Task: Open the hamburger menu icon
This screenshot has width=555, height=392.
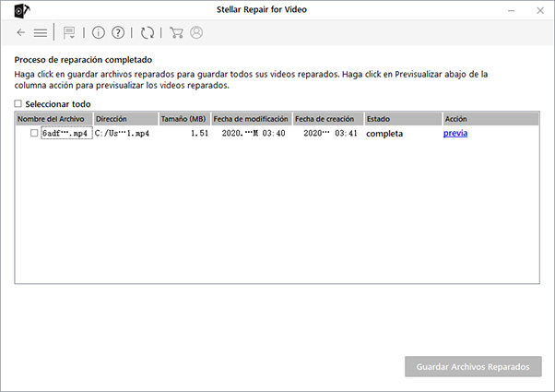Action: pyautogui.click(x=41, y=33)
